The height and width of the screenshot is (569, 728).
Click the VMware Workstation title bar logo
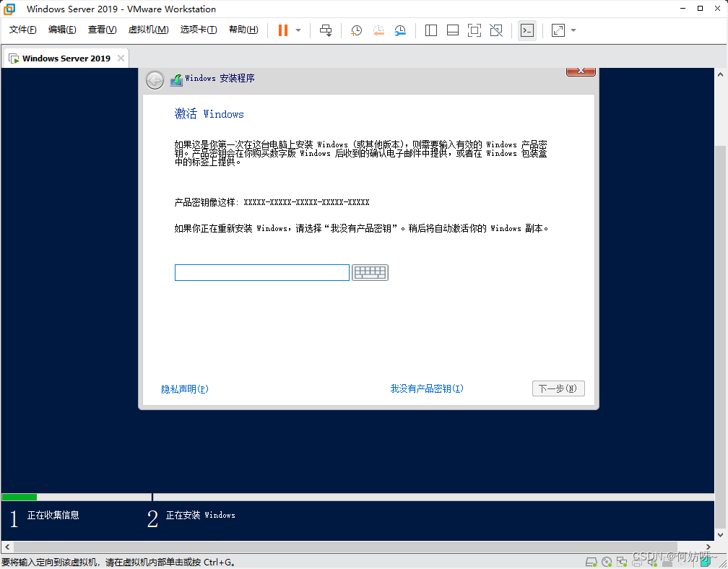click(x=9, y=9)
